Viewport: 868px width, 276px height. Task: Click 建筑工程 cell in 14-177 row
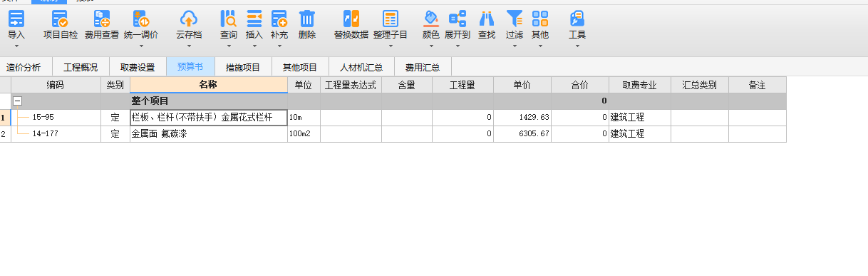coord(640,133)
